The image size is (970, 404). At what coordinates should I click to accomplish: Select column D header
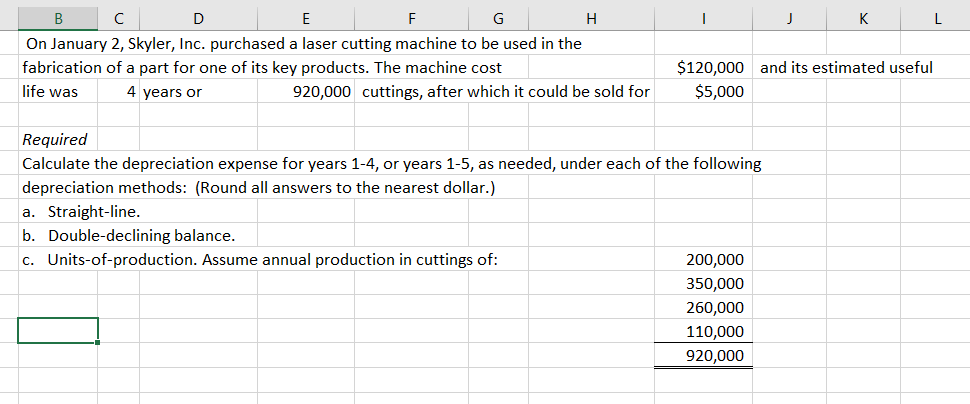[x=198, y=19]
